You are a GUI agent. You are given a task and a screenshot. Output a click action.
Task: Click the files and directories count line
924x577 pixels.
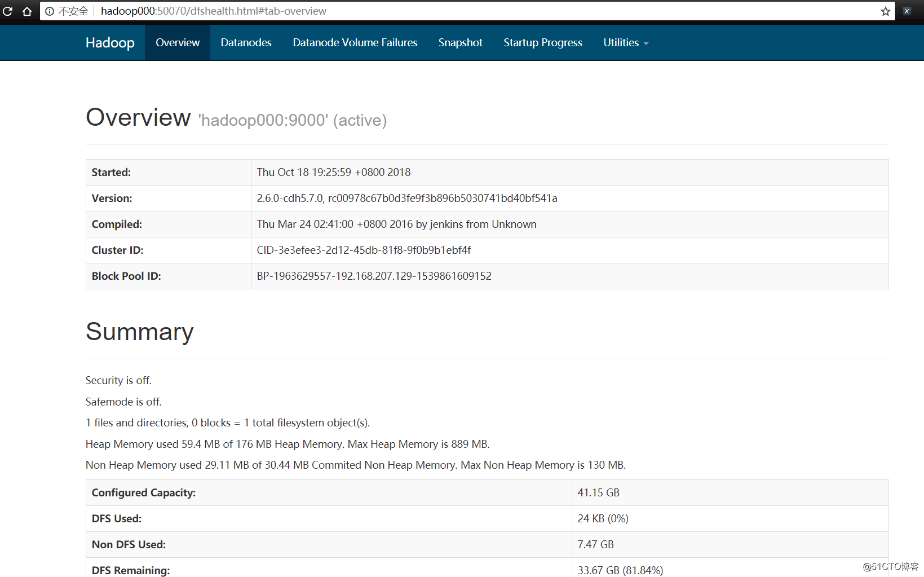228,423
